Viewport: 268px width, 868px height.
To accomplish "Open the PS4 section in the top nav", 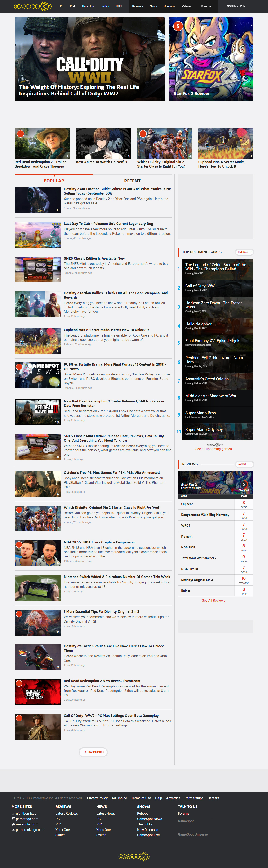I will (72, 6).
